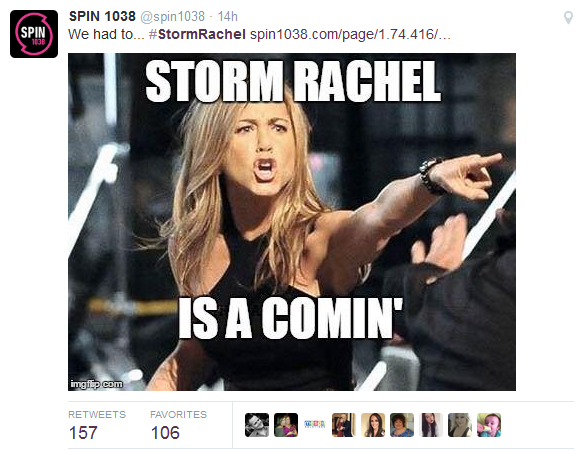Open the colorful logo avatar among the retweeters
The width and height of the screenshot is (583, 450).
tap(315, 425)
